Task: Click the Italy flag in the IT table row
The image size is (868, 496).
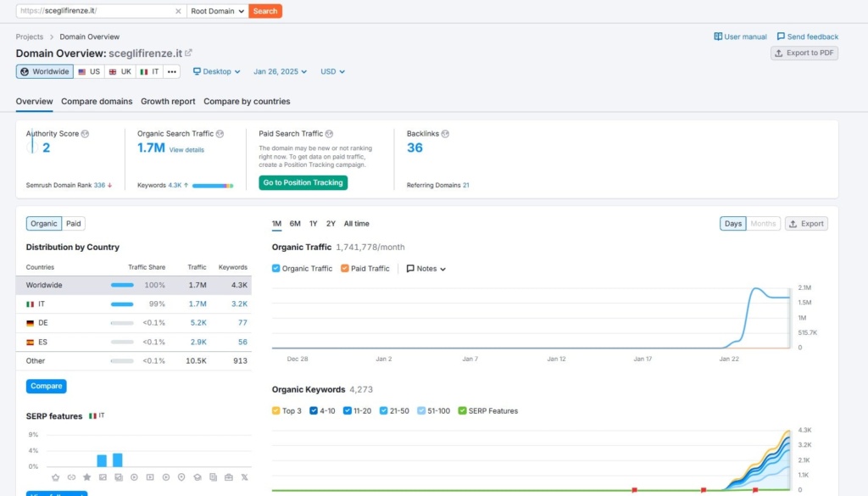Action: coord(30,304)
